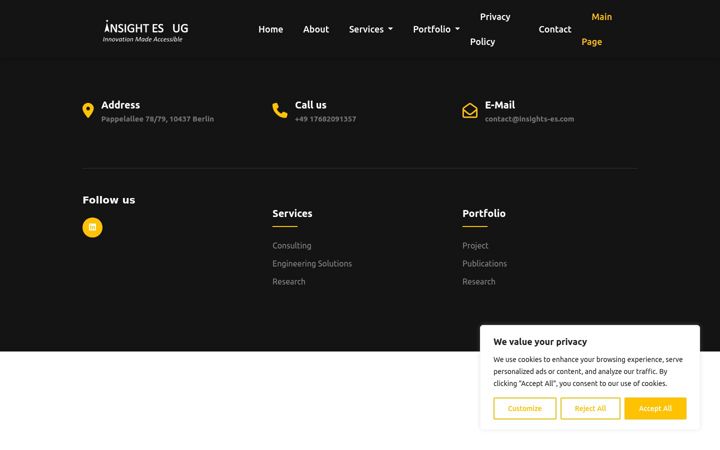Viewport: 720px width, 450px height.
Task: Click the open envelope E-Mail icon
Action: (x=470, y=111)
